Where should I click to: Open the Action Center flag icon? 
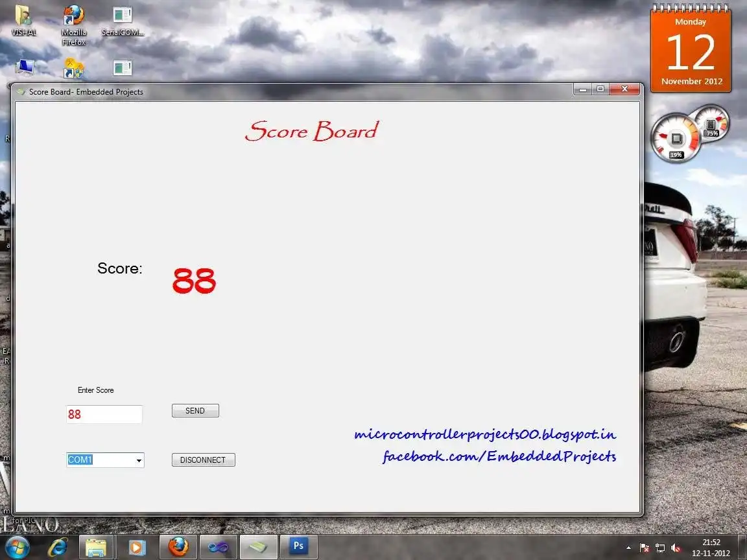pos(644,548)
